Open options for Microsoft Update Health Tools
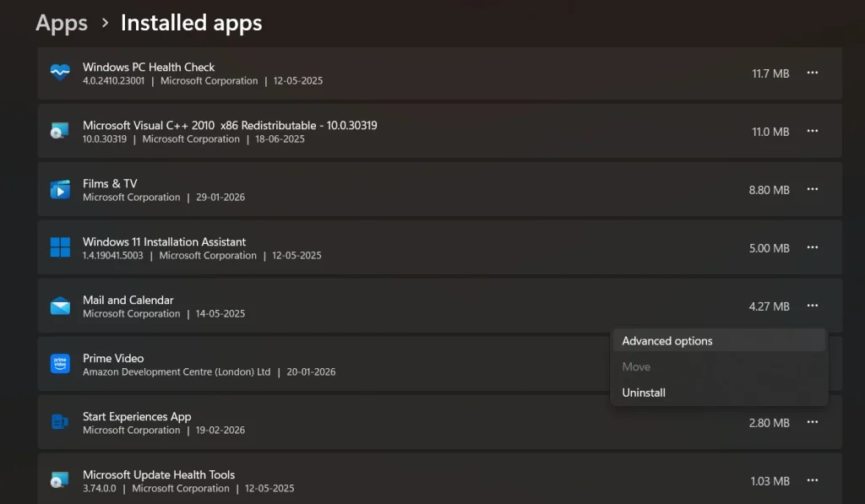The height and width of the screenshot is (504, 865). pyautogui.click(x=812, y=480)
